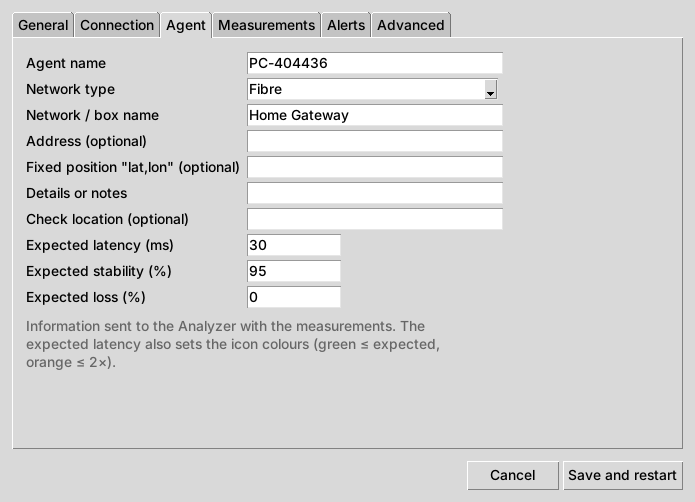Click the "Agent name" label
Screen dimensions: 695x502
click(x=66, y=63)
